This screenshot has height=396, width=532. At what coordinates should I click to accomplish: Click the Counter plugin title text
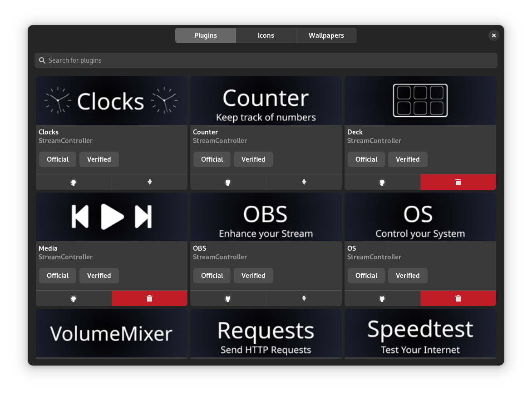pyautogui.click(x=205, y=132)
